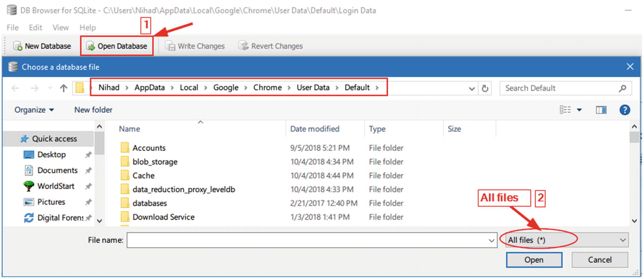The width and height of the screenshot is (644, 279).
Task: Click the Revert Changes toolbar icon
Action: [244, 46]
